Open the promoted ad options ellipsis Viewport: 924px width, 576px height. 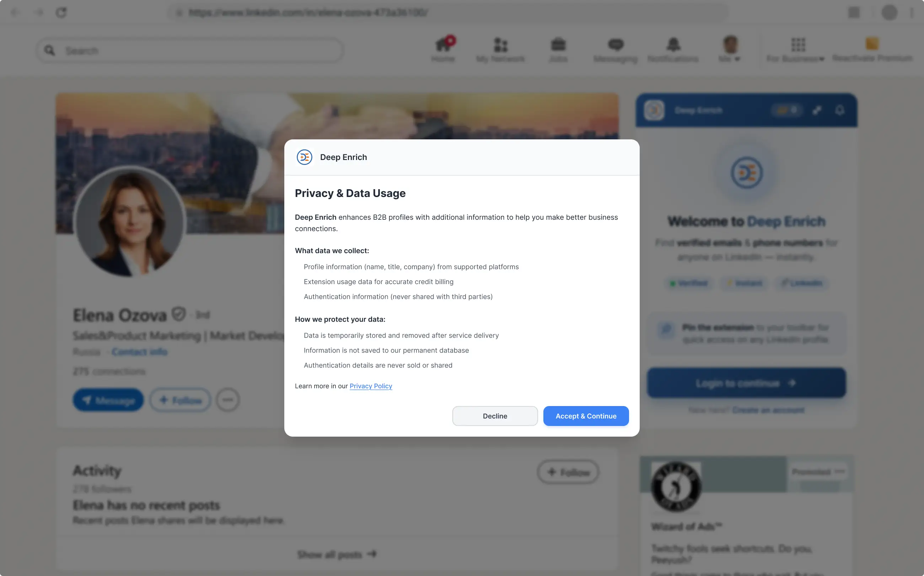[x=839, y=471]
